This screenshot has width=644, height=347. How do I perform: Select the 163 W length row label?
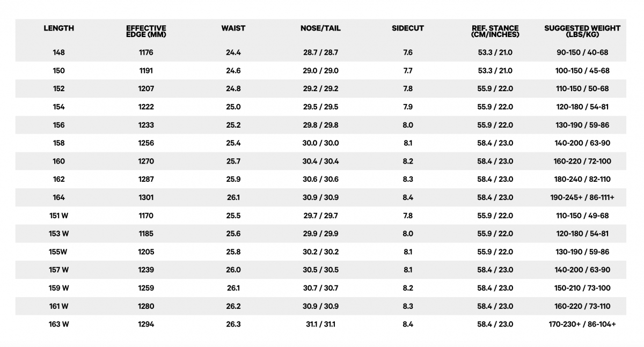coord(59,324)
